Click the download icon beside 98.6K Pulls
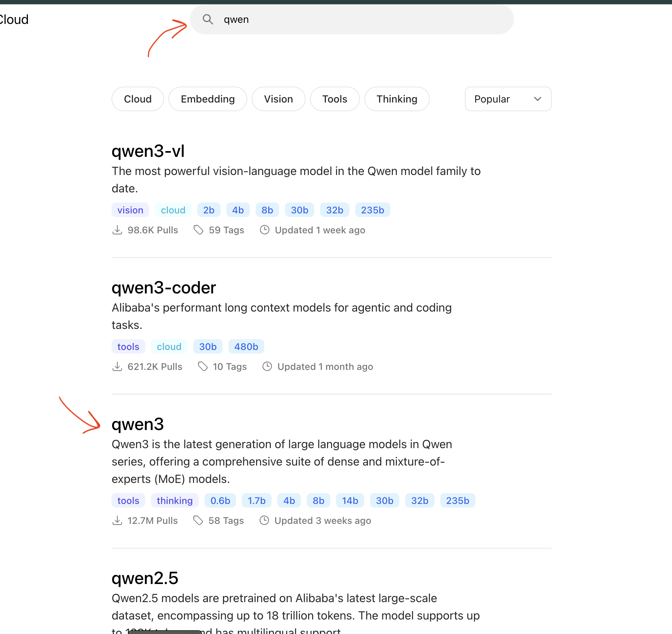 pos(117,230)
